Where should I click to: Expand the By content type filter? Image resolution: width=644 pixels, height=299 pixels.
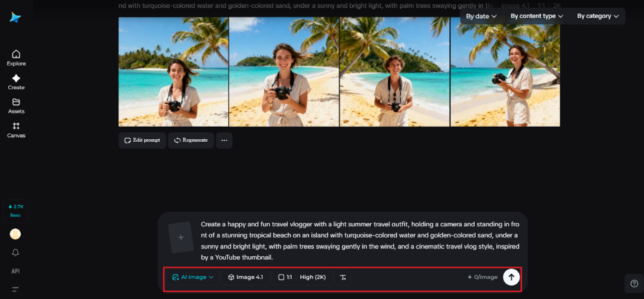[x=537, y=16]
